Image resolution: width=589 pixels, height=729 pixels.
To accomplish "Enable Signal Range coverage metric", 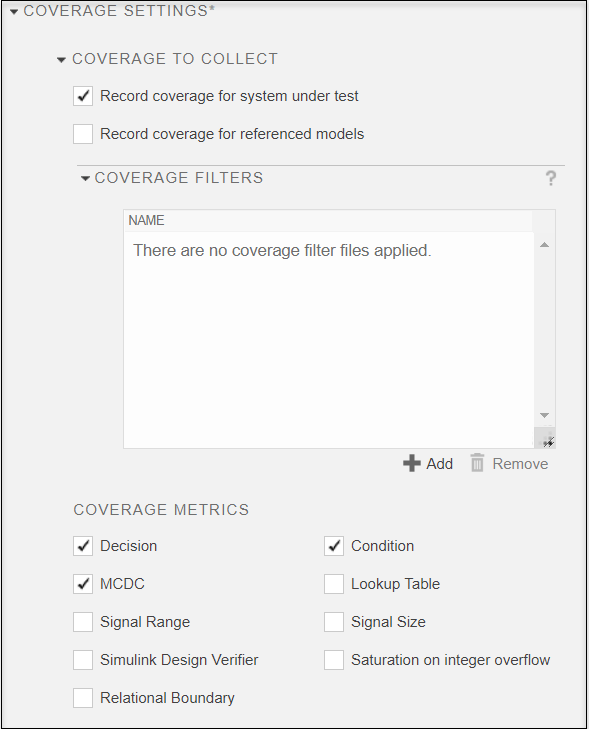I will pos(83,622).
